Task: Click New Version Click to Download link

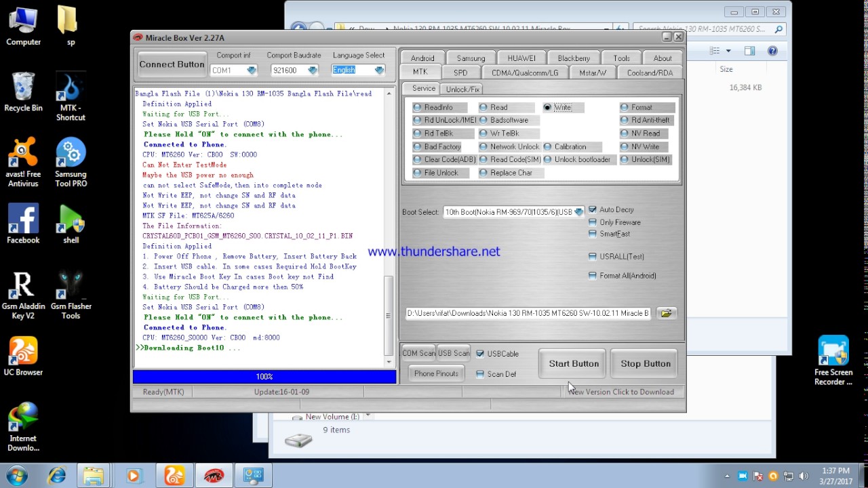Action: click(x=621, y=392)
